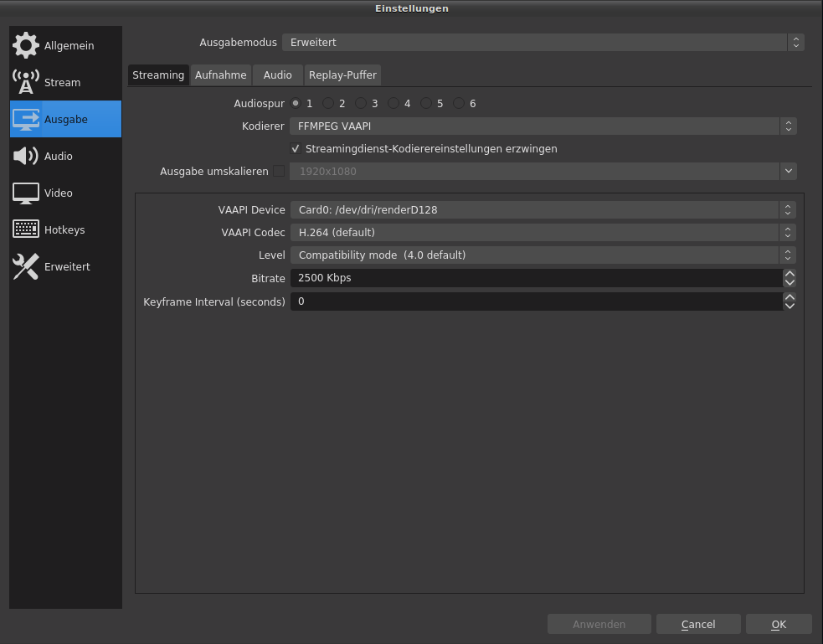
Task: Open the Allgemein gear icon section
Action: coord(26,45)
